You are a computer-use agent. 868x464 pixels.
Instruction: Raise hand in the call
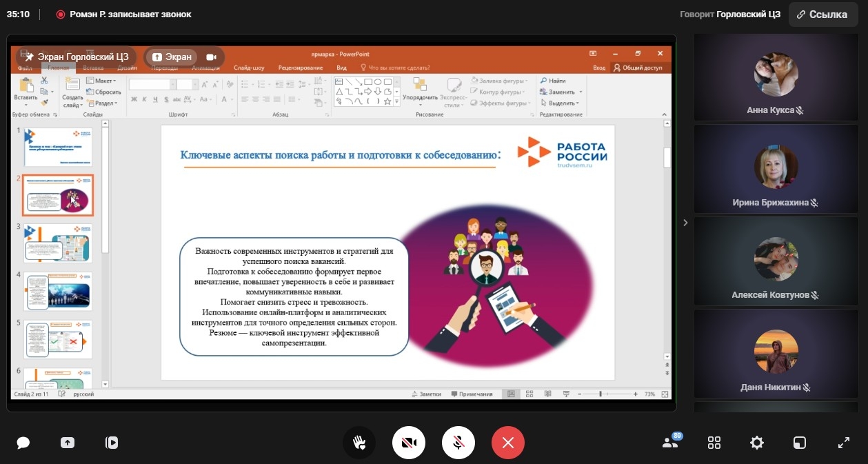coord(359,443)
